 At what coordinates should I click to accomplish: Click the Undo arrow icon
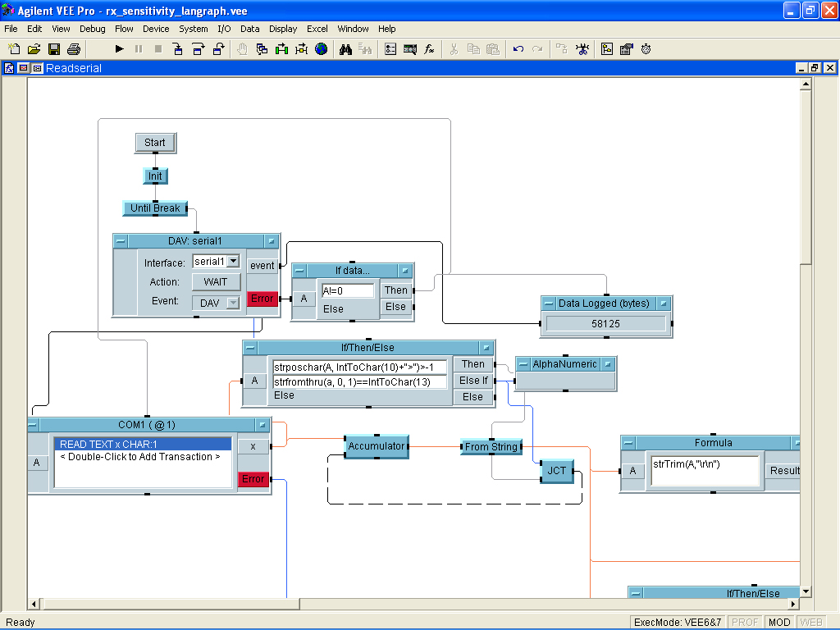(x=518, y=49)
